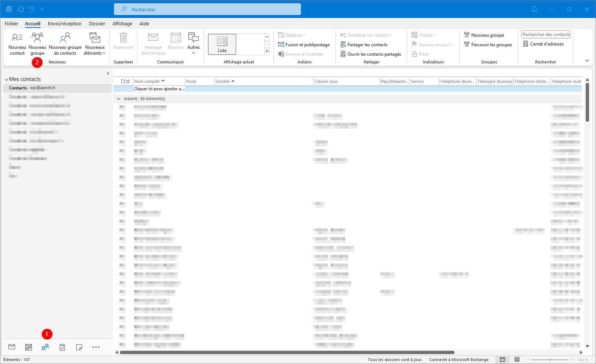Select the Liste view thumbnail
Viewport: 596px width, 364px height.
222,44
